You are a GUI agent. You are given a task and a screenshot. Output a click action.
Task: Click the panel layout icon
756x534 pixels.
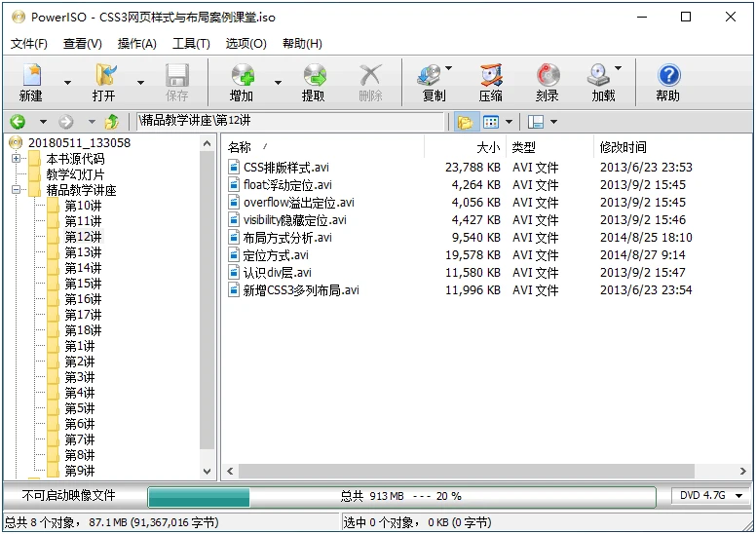click(536, 122)
